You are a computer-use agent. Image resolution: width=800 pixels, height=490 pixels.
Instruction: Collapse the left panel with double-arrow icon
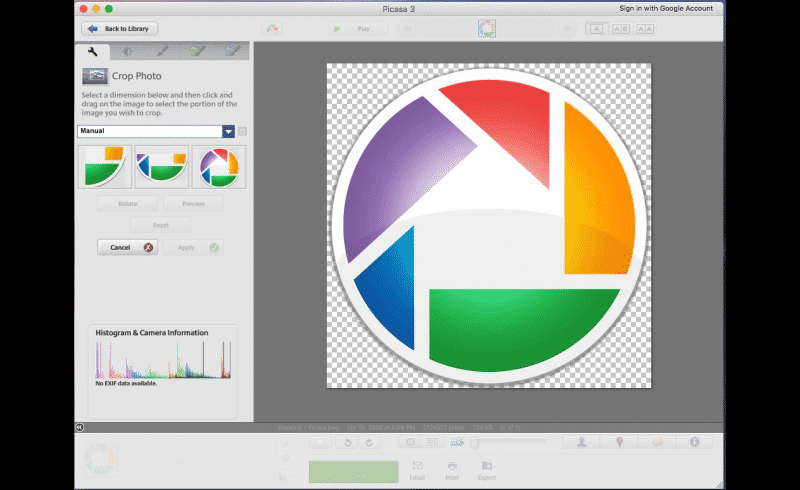click(x=80, y=427)
